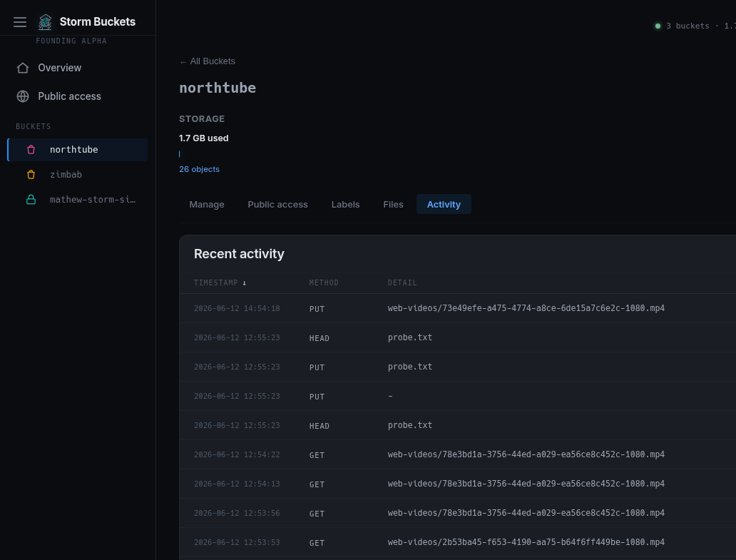Click the METHOD column header
This screenshot has height=560, width=736.
(323, 283)
